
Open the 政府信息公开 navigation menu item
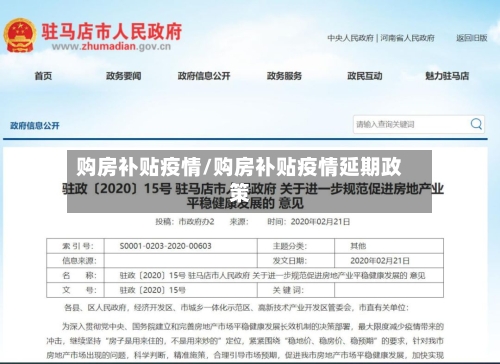point(204,76)
